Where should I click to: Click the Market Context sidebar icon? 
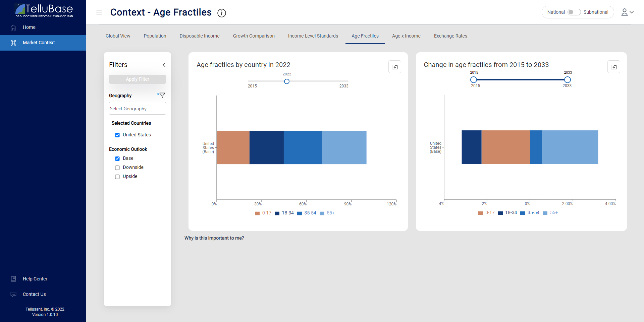point(13,43)
